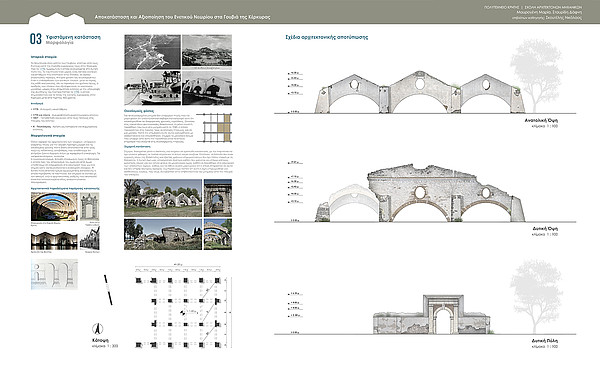Viewport: 600px width, 368px height.
Task: Open the black-and-white ship photo
Action: click(152, 88)
